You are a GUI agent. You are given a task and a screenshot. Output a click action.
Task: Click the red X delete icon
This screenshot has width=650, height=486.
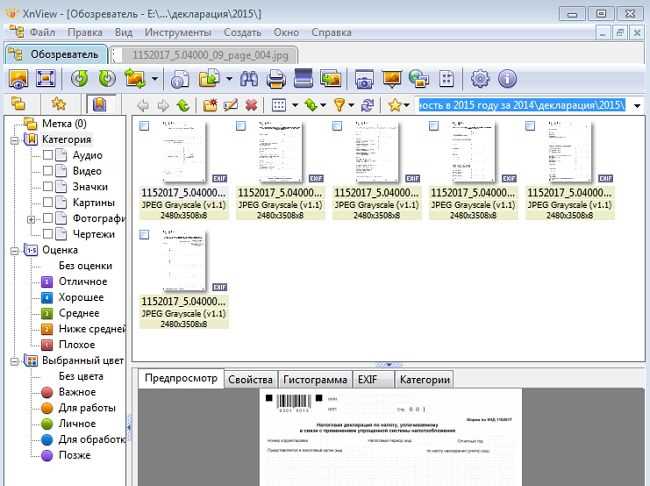(251, 105)
